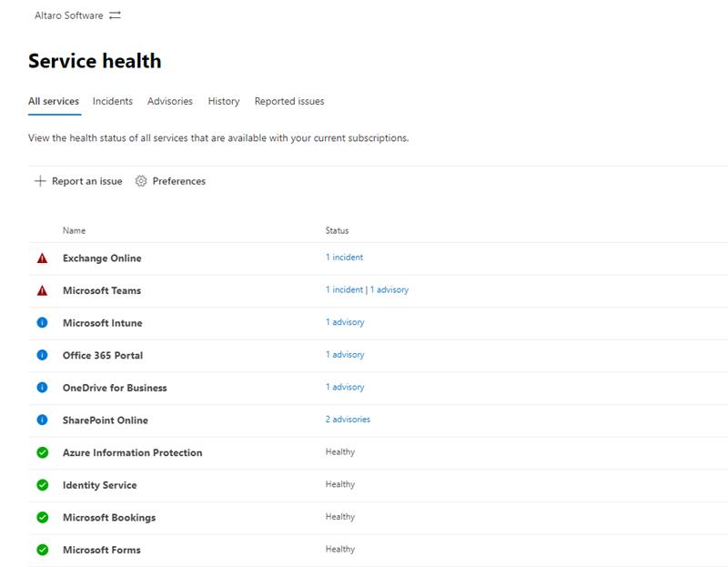This screenshot has width=728, height=567.
Task: Click the blue info icon for Microsoft Intune
Action: pyautogui.click(x=42, y=322)
